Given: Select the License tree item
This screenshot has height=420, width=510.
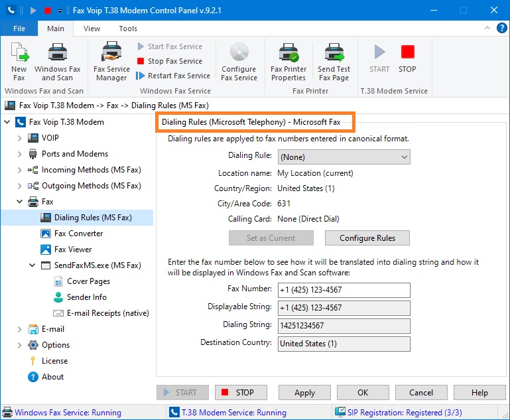Looking at the screenshot, I should click(x=54, y=361).
